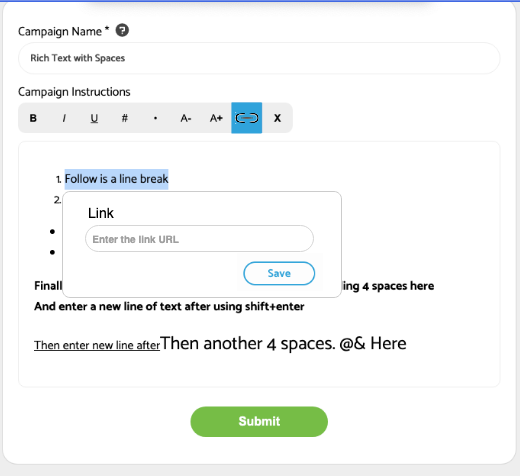Screen dimensions: 520x476
Task: Click the second numbered list item marker
Action: pos(57,200)
